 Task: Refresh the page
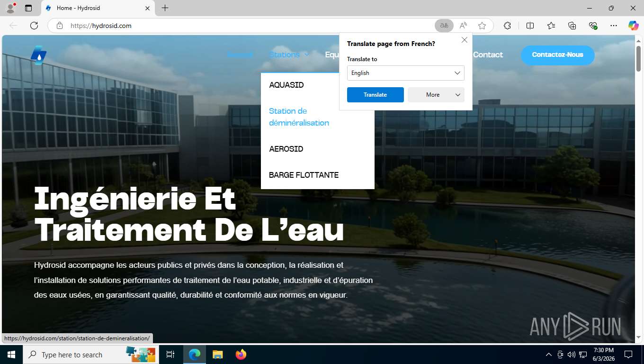(x=34, y=26)
